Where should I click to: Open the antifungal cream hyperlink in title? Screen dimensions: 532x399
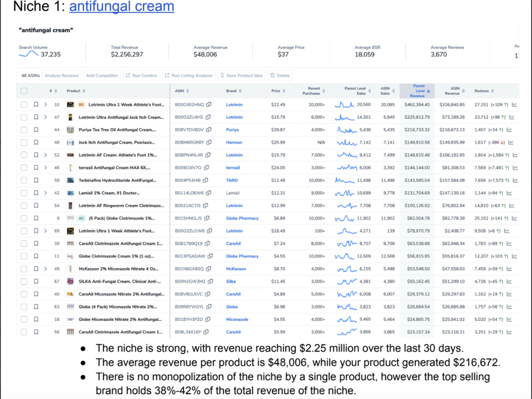click(x=122, y=6)
